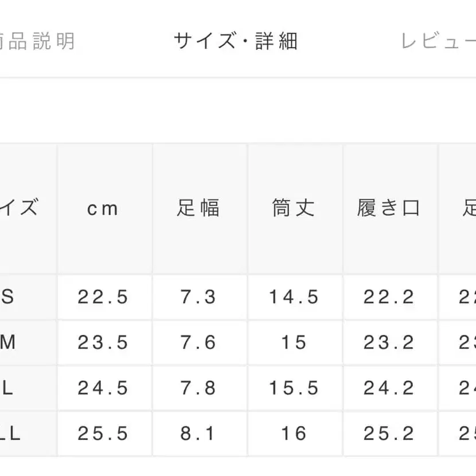
Task: Select the S size row label
Action: coord(9,297)
